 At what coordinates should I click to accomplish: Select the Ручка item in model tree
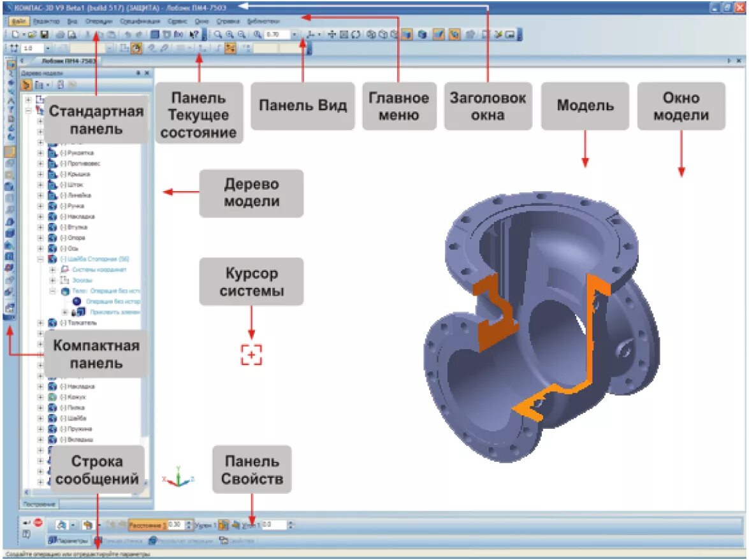coord(72,206)
